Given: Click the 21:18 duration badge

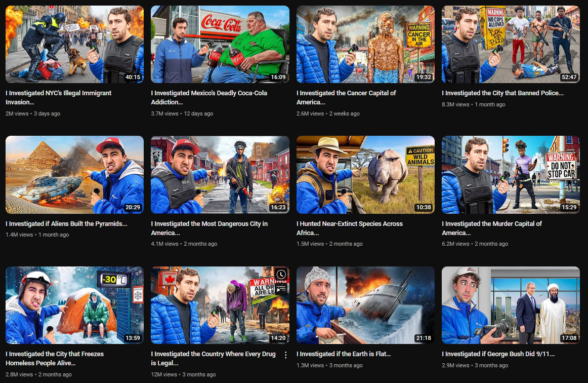Looking at the screenshot, I should coord(424,338).
